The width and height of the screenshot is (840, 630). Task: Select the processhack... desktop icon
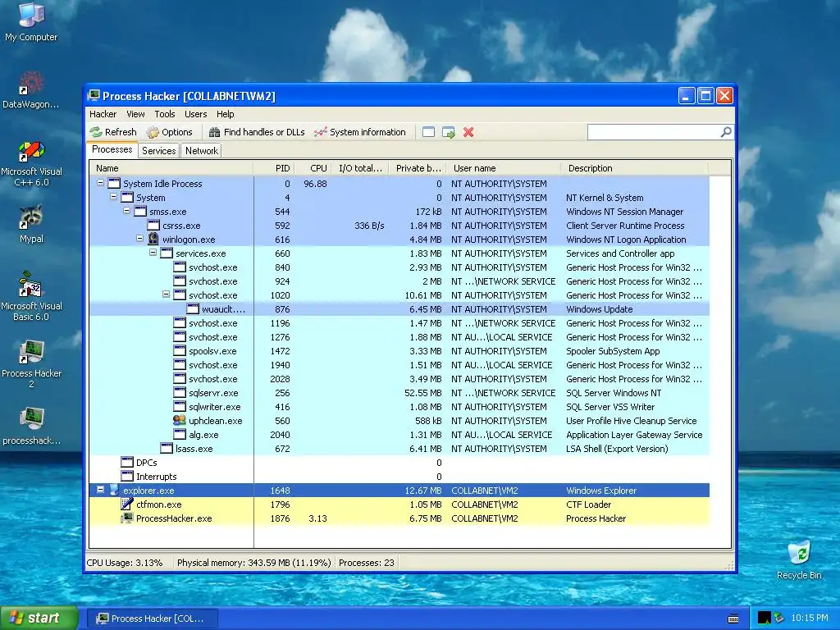pos(31,427)
